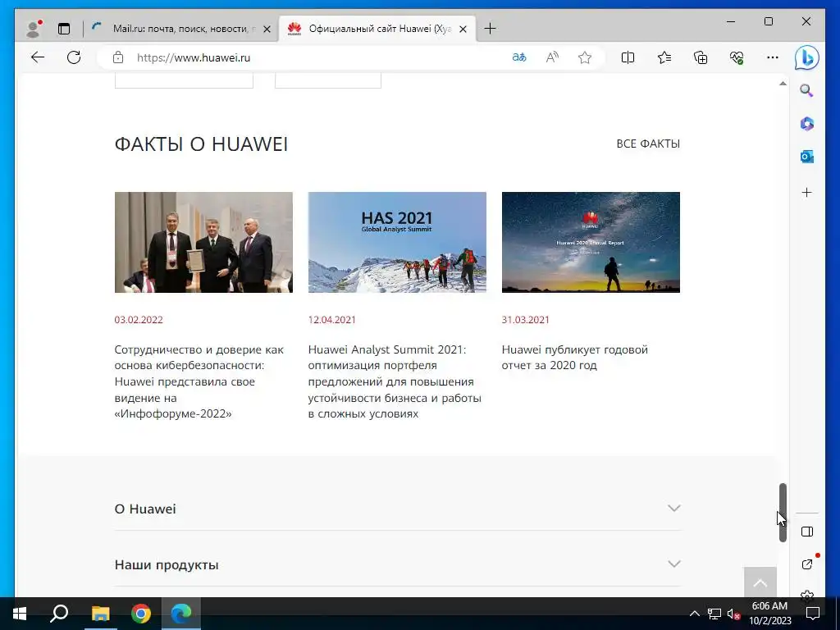Open Edge Settings and more menu
Screen dimensions: 840x630
click(773, 57)
